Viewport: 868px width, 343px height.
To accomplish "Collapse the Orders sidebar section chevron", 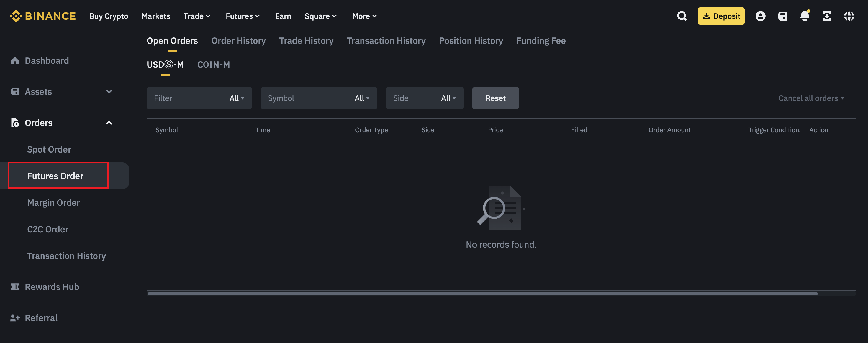I will coord(109,123).
